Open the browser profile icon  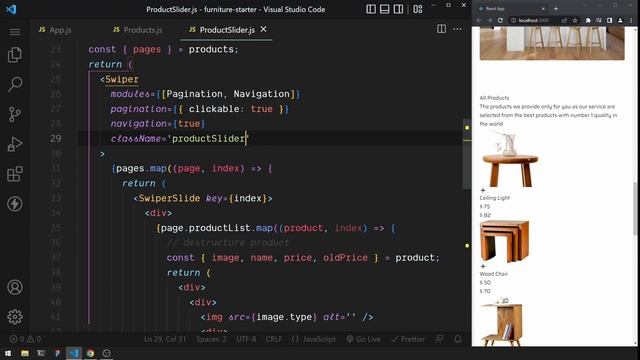coord(620,20)
